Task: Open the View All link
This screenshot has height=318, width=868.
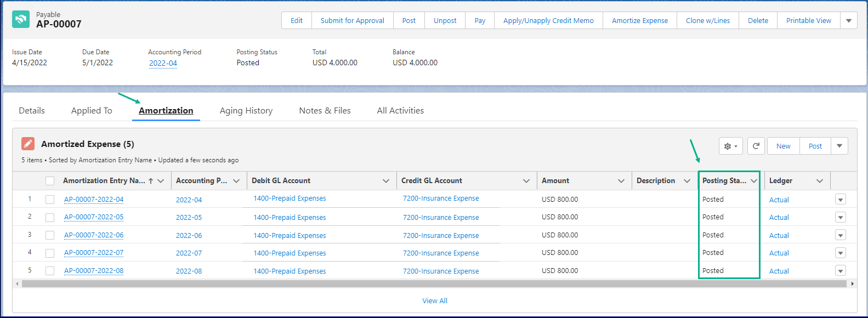Action: tap(434, 301)
